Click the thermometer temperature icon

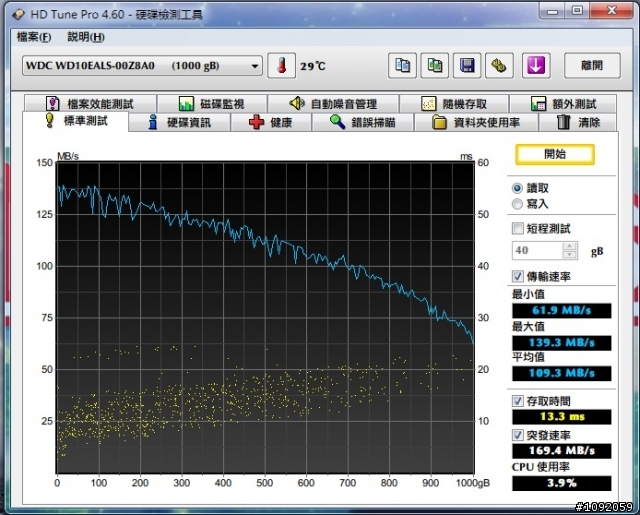coord(281,65)
